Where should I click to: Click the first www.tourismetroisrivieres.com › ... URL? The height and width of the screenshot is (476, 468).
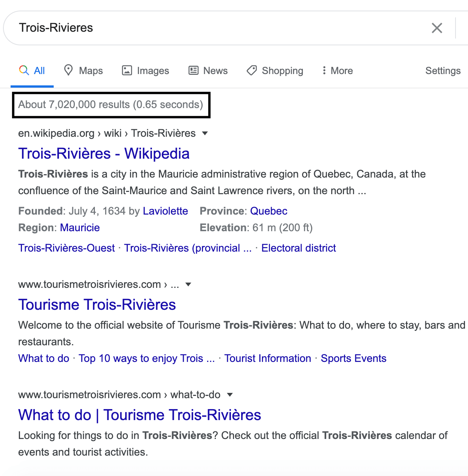pyautogui.click(x=99, y=284)
